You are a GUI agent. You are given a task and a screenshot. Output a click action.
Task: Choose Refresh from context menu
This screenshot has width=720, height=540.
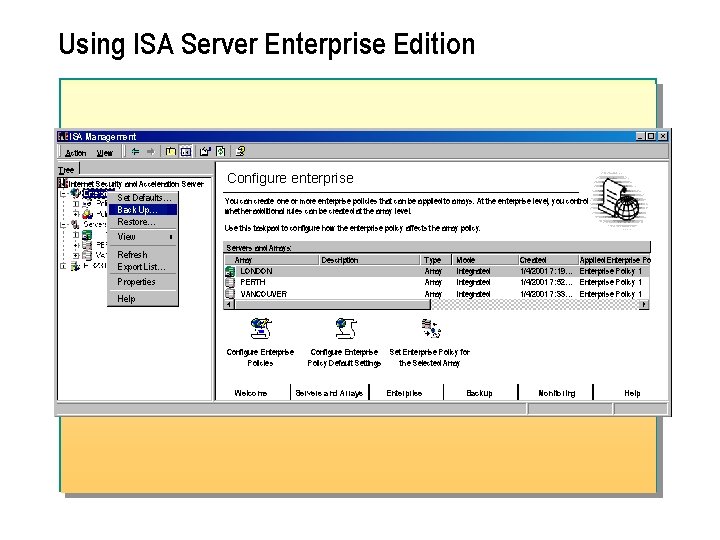coord(143,254)
